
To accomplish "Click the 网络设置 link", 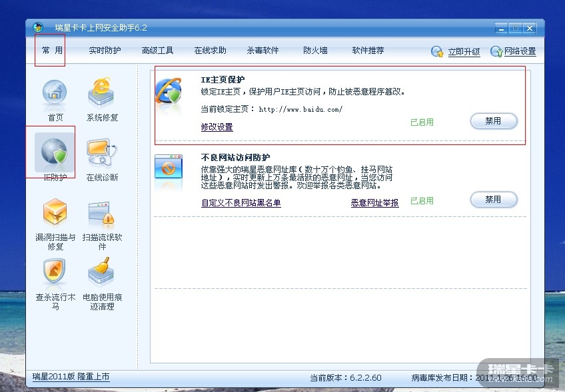I will tap(520, 51).
